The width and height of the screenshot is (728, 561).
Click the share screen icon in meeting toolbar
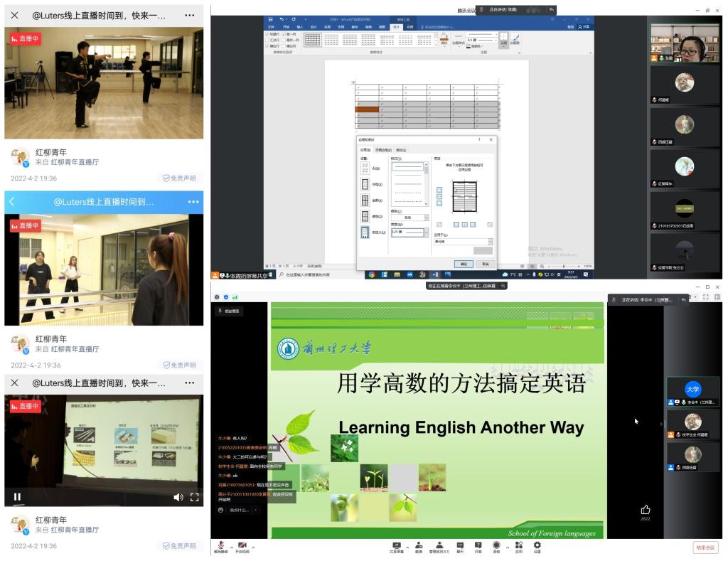[397, 546]
